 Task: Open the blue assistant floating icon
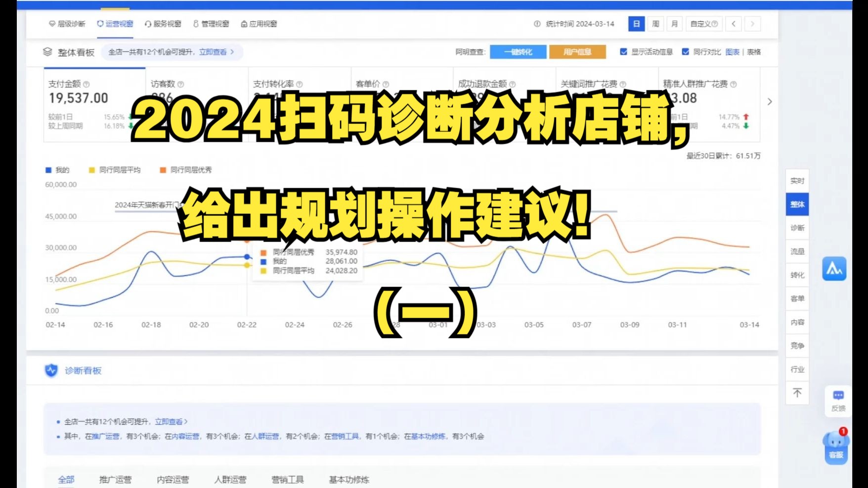(x=834, y=269)
